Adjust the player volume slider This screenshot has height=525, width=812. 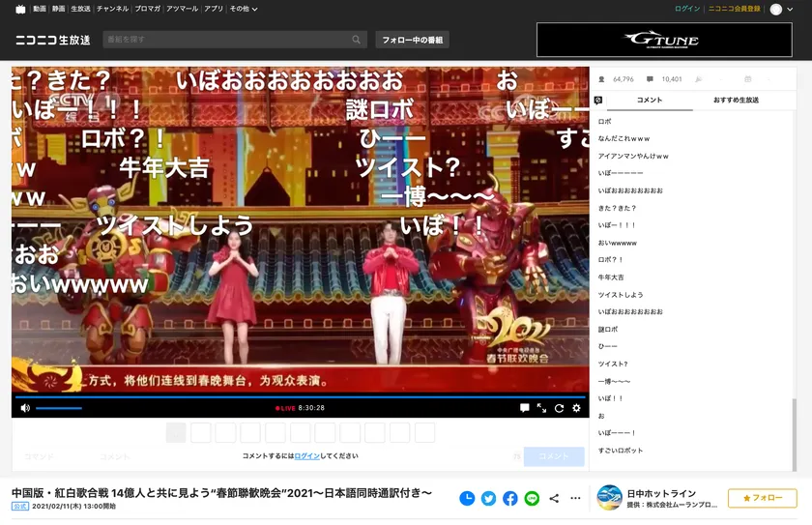(x=58, y=408)
